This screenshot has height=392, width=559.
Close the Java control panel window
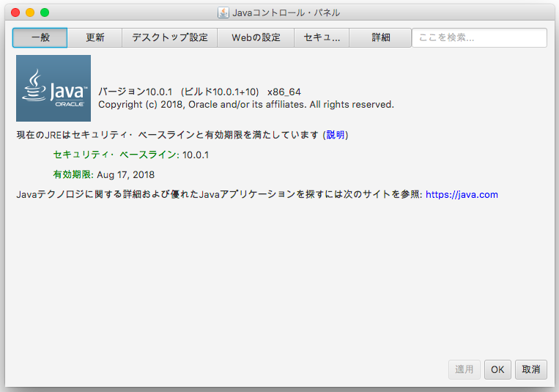(15, 12)
